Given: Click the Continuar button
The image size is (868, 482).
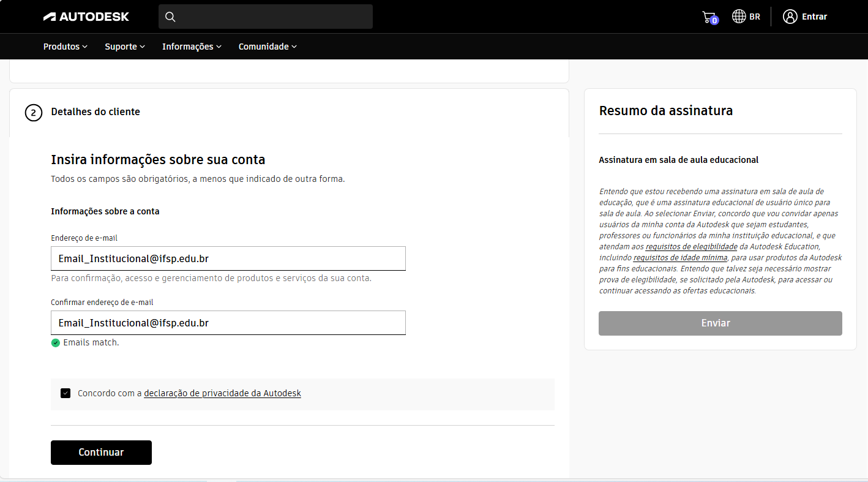Looking at the screenshot, I should tap(101, 453).
